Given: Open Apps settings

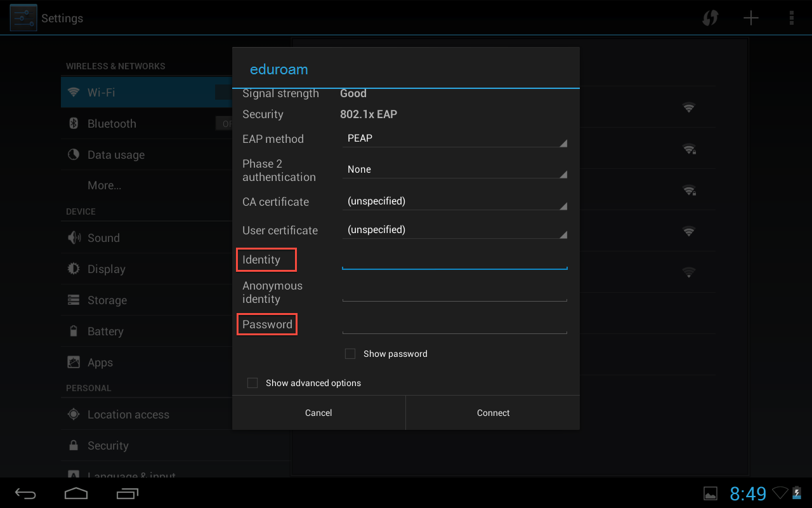Looking at the screenshot, I should [147, 362].
